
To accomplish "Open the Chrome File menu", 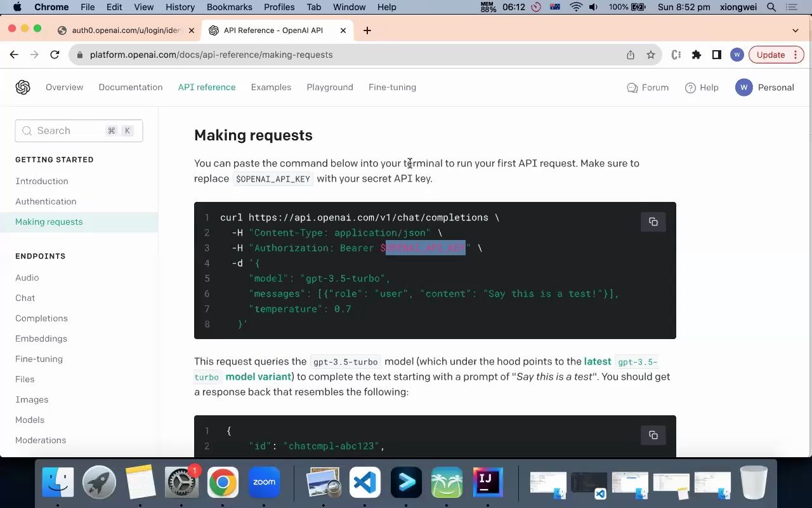I will coord(88,7).
